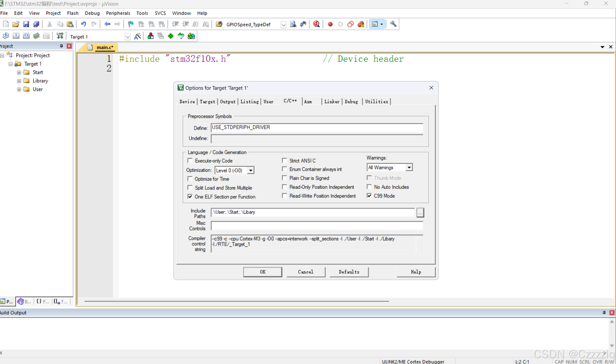The image size is (616, 364).
Task: Click Insert/Remove Breakpoint red dot icon
Action: 330,24
